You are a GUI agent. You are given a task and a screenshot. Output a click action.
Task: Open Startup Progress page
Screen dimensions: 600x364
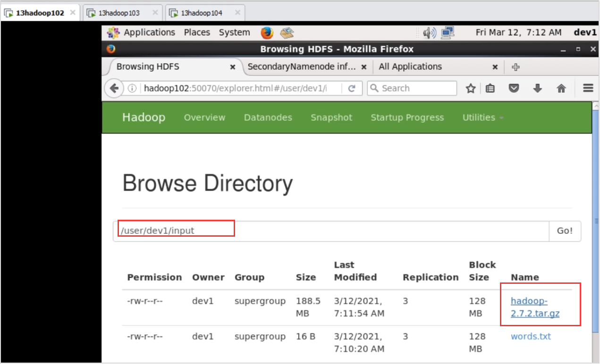pyautogui.click(x=407, y=117)
